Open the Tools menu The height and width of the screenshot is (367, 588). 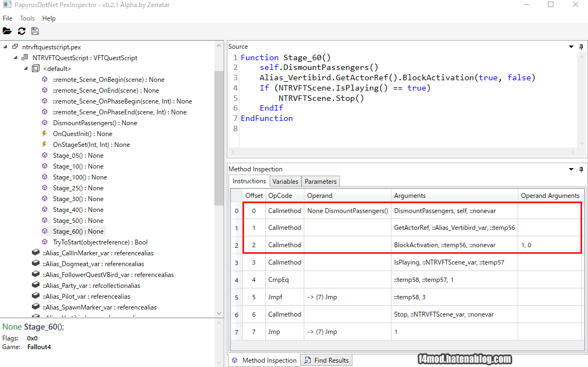27,18
